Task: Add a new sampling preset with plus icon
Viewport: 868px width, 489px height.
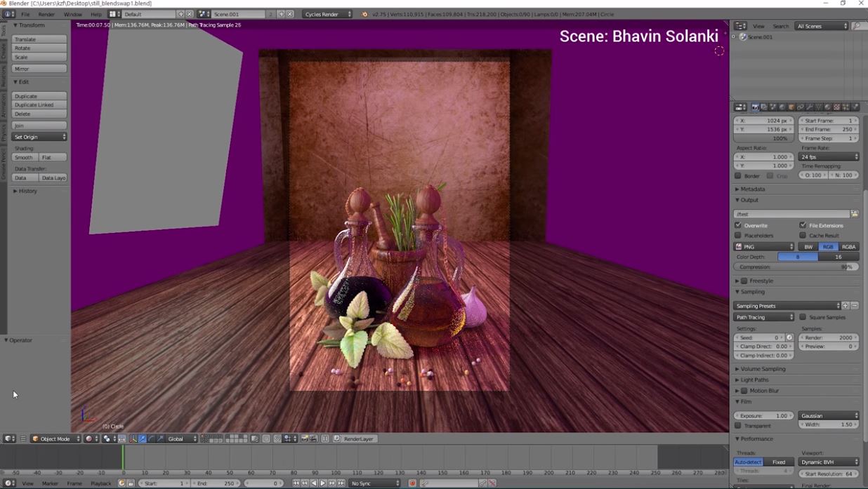Action: click(846, 306)
